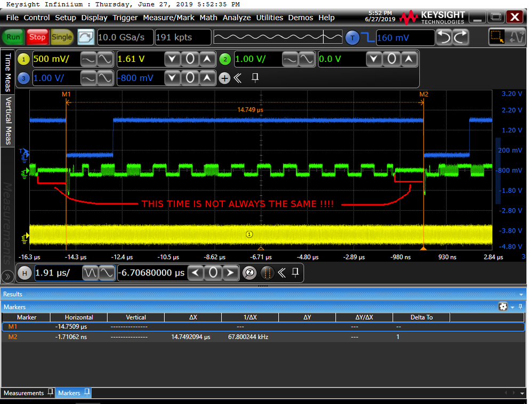Viewport: 532px width, 404px height.
Task: Toggle the zoom Z button
Action: 249,273
